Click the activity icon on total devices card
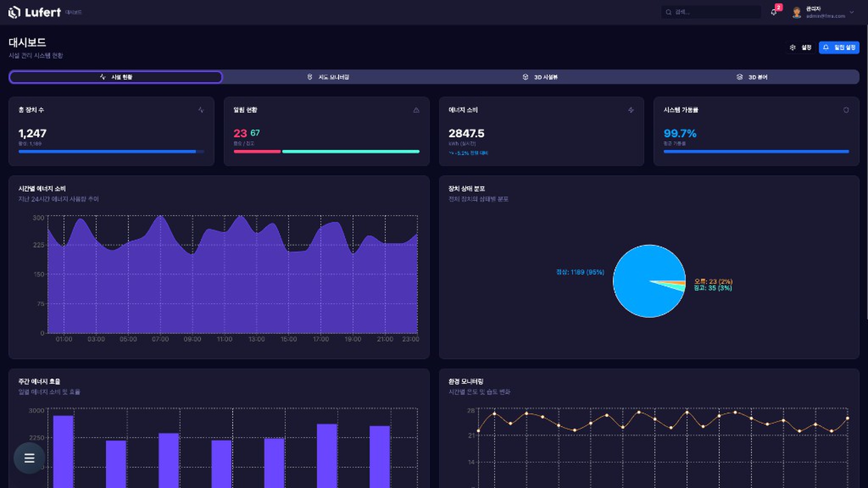Image resolution: width=868 pixels, height=488 pixels. (x=201, y=110)
